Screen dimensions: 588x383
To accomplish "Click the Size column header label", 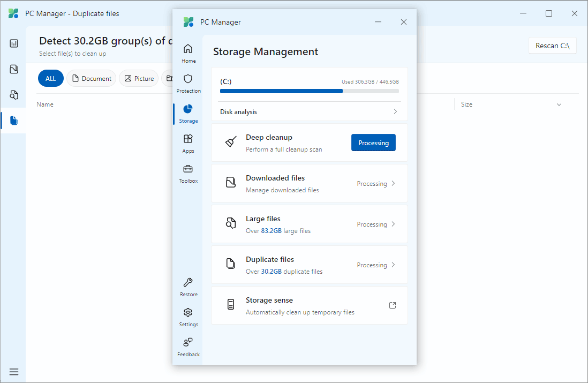I will (x=466, y=104).
